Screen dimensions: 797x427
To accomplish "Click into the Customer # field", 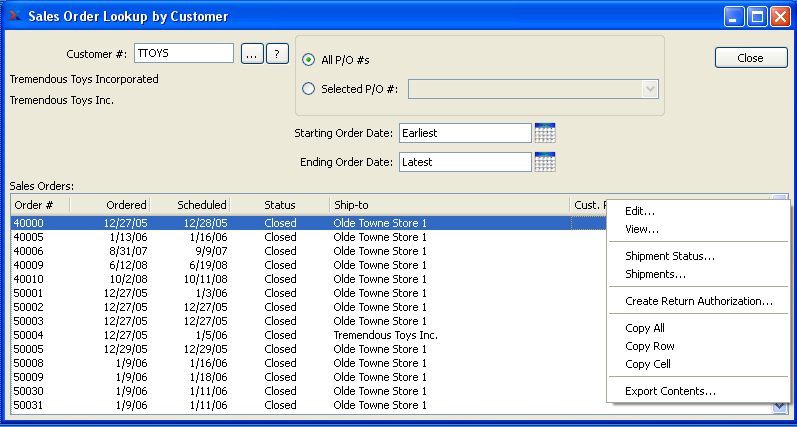I will [x=176, y=54].
